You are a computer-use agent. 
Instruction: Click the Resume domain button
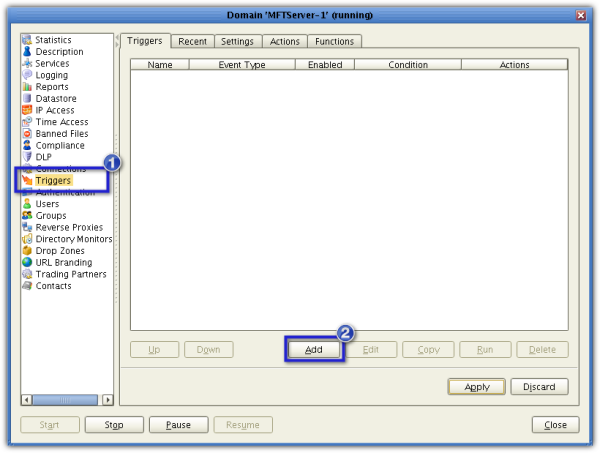click(243, 425)
